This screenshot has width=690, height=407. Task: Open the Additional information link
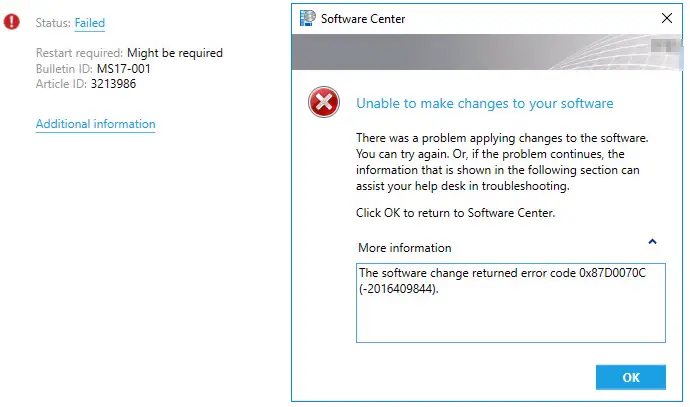click(95, 124)
